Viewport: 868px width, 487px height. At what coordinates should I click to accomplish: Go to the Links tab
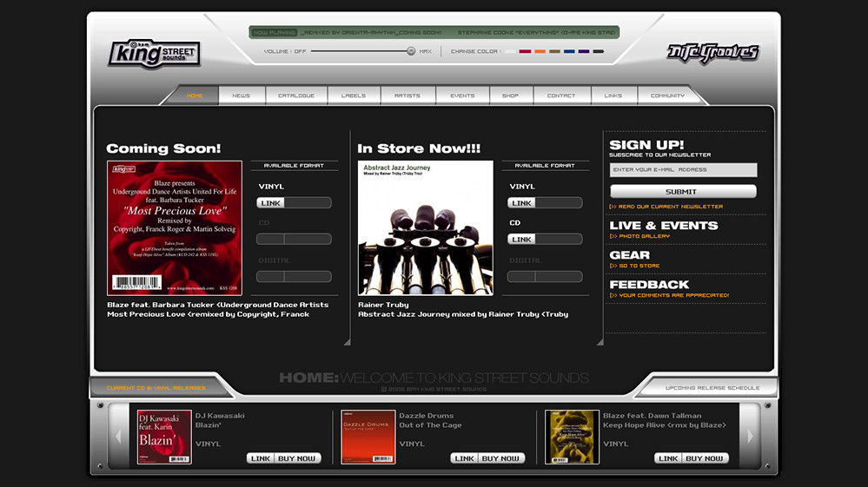[x=613, y=95]
